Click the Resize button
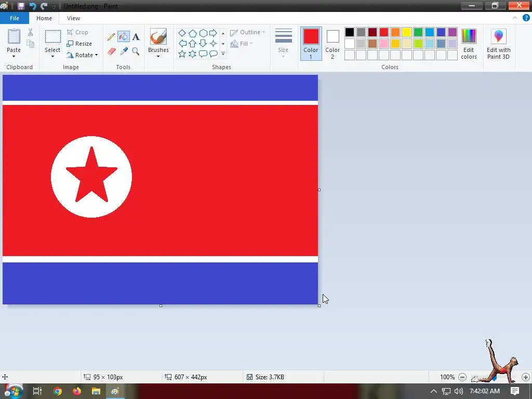The image size is (532, 399). [79, 44]
